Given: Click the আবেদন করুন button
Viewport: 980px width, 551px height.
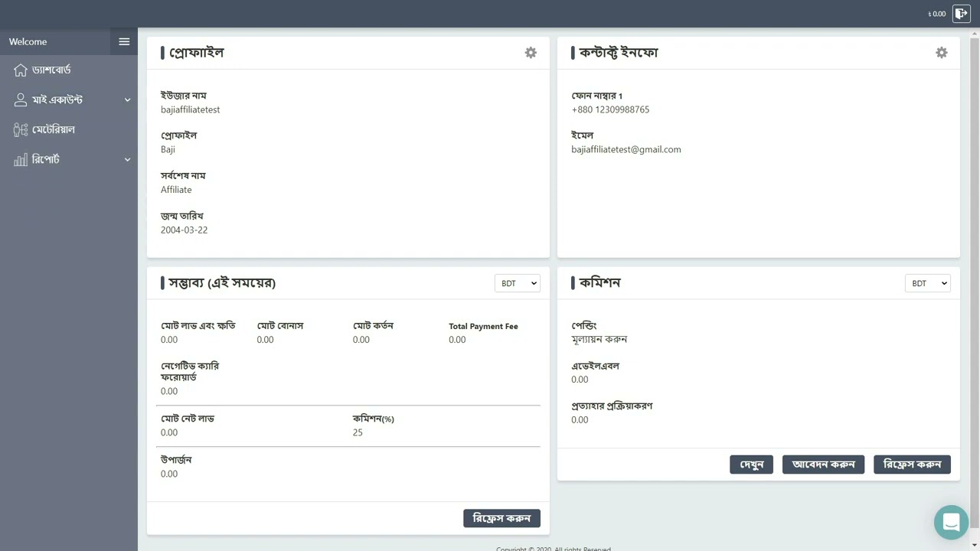Looking at the screenshot, I should pos(823,465).
